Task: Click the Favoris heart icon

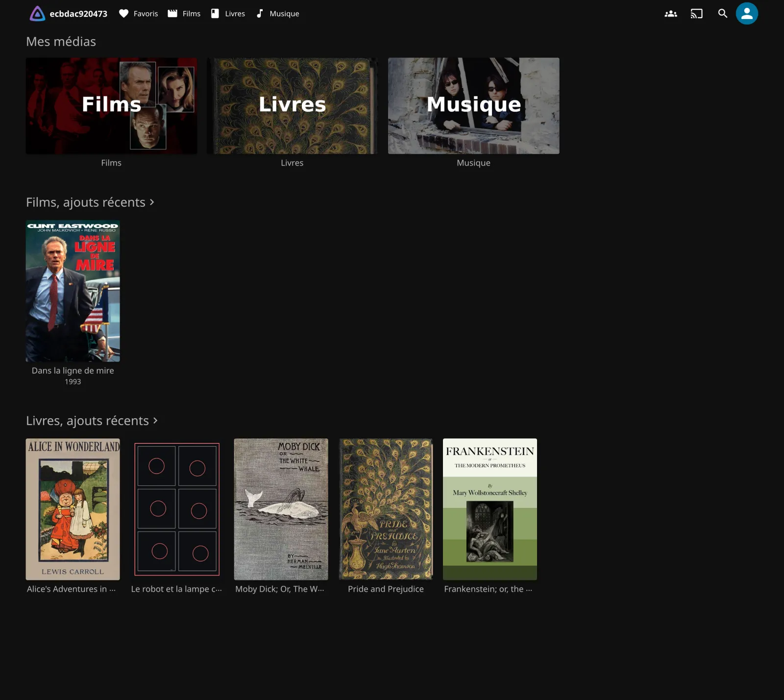Action: point(123,14)
